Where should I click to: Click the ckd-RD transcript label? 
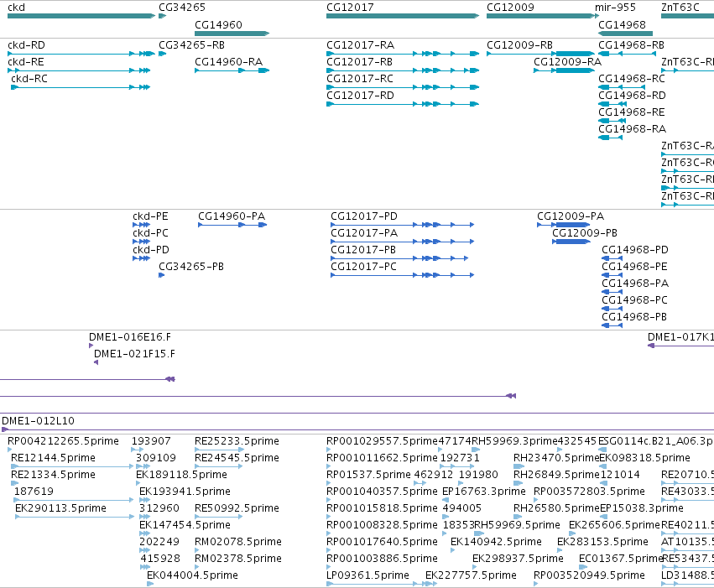point(26,45)
